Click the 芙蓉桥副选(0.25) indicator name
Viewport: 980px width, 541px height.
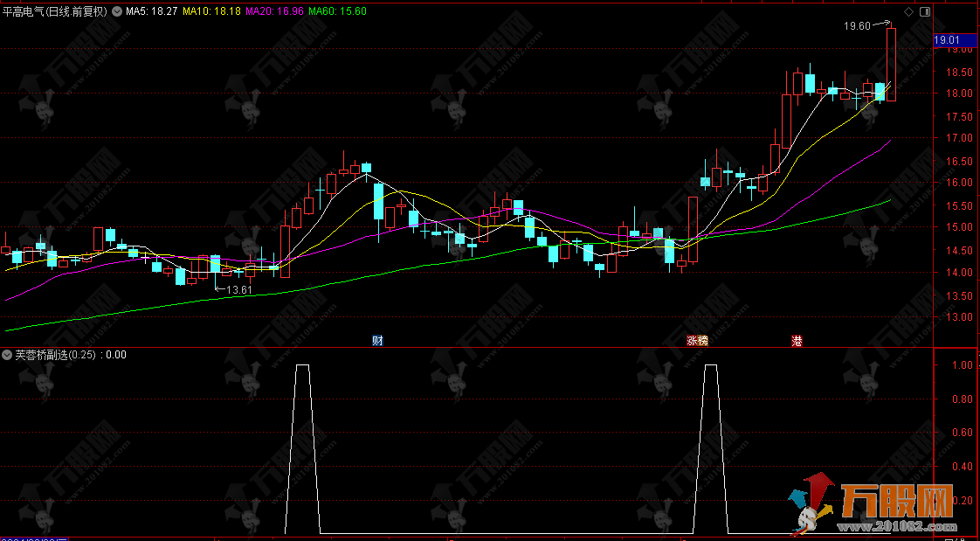[55, 355]
